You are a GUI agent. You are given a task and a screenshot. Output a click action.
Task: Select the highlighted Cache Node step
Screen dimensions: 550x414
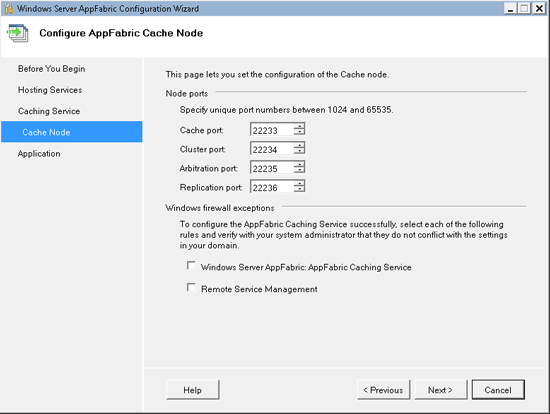[x=72, y=132]
